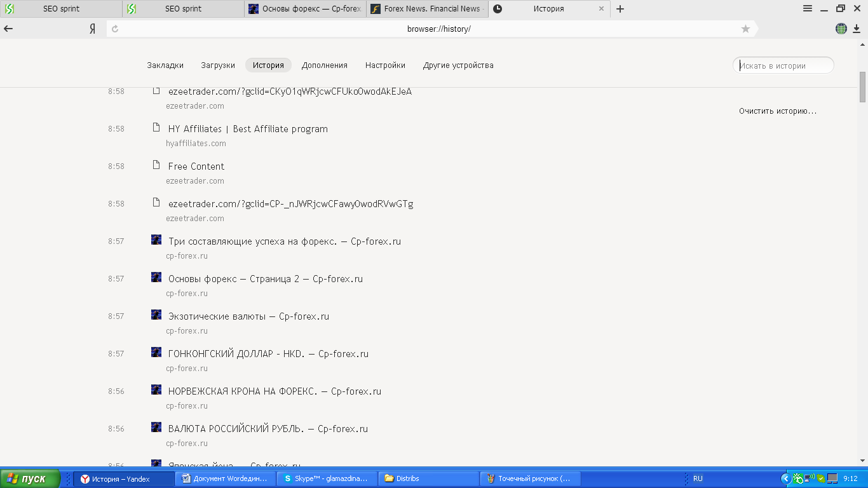Click the favicon of Три составляющие успеха entry

coord(156,240)
